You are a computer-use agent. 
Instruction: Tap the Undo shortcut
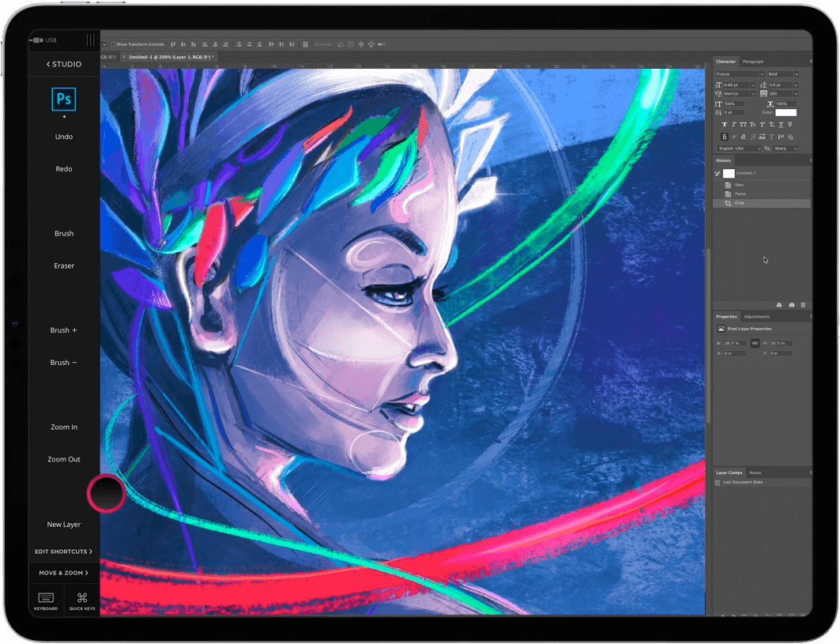coord(64,137)
